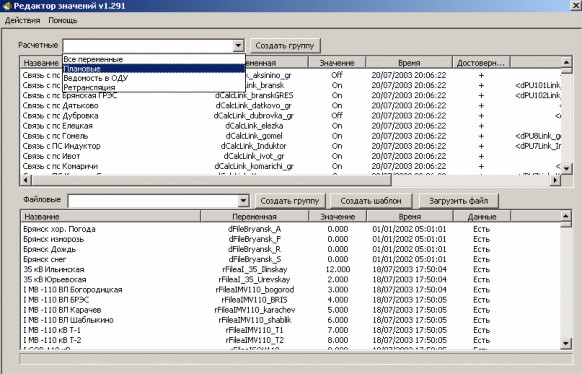The width and height of the screenshot is (582, 374).
Task: Click the <dPU8Link_g... cell in the Гомель row
Action: coord(538,136)
